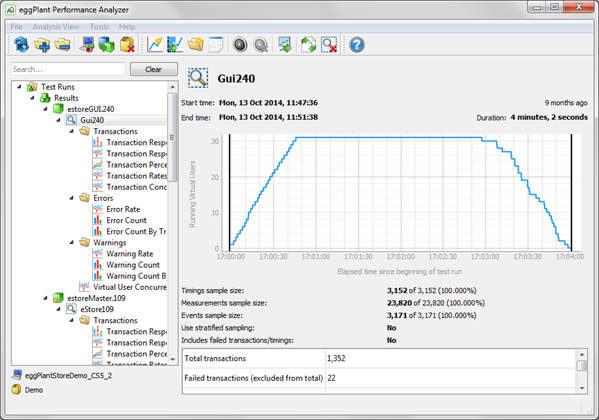
Task: Open help with the blue question mark
Action: click(x=356, y=45)
